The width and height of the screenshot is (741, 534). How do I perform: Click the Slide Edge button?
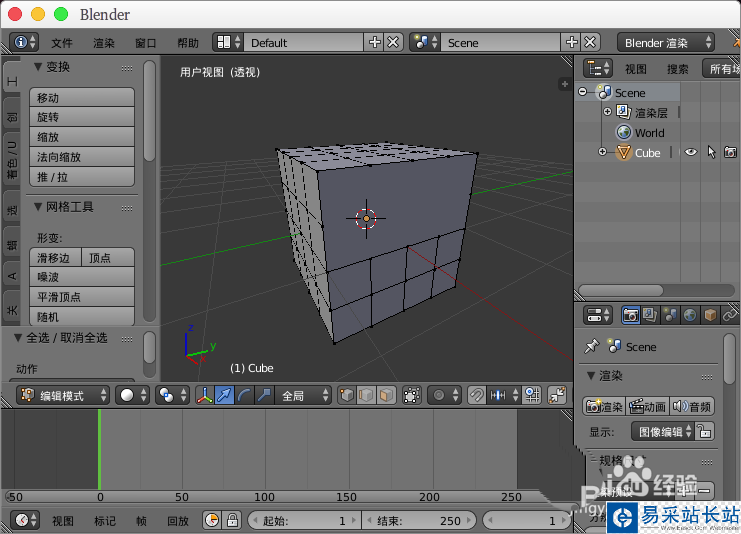(x=55, y=258)
